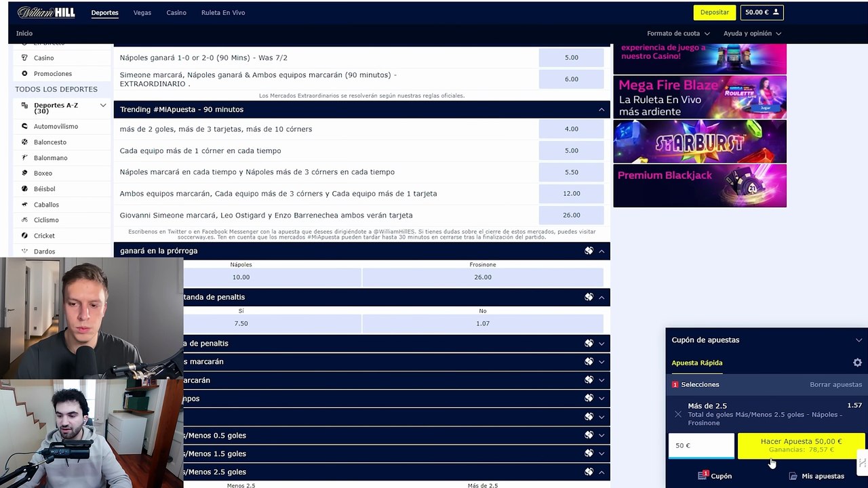This screenshot has height=488, width=868.
Task: Collapse the 'tanda de penaltis' market chevron
Action: tap(601, 297)
